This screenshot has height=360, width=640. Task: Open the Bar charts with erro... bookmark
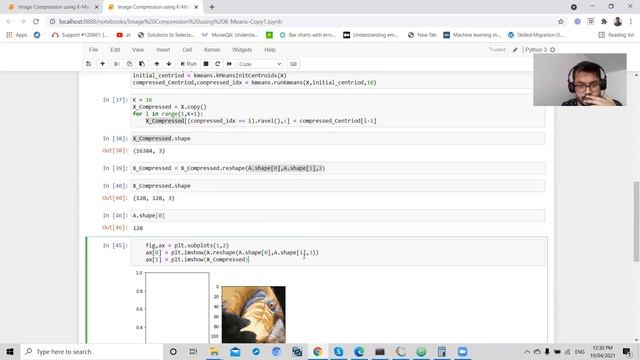307,35
